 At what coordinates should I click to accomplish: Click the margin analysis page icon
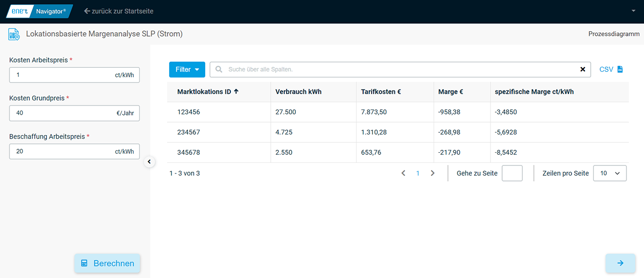point(14,34)
